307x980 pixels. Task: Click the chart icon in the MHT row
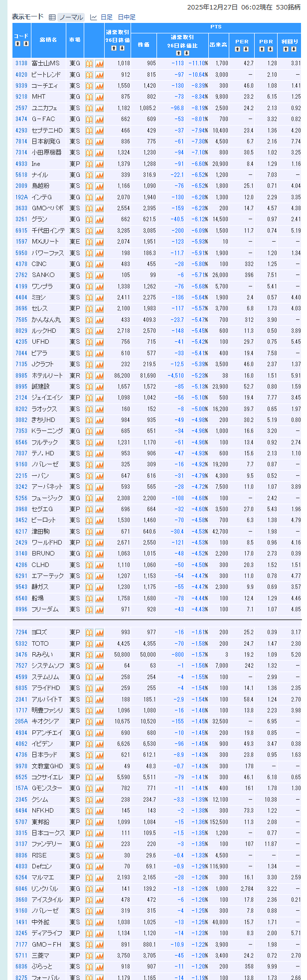99,97
